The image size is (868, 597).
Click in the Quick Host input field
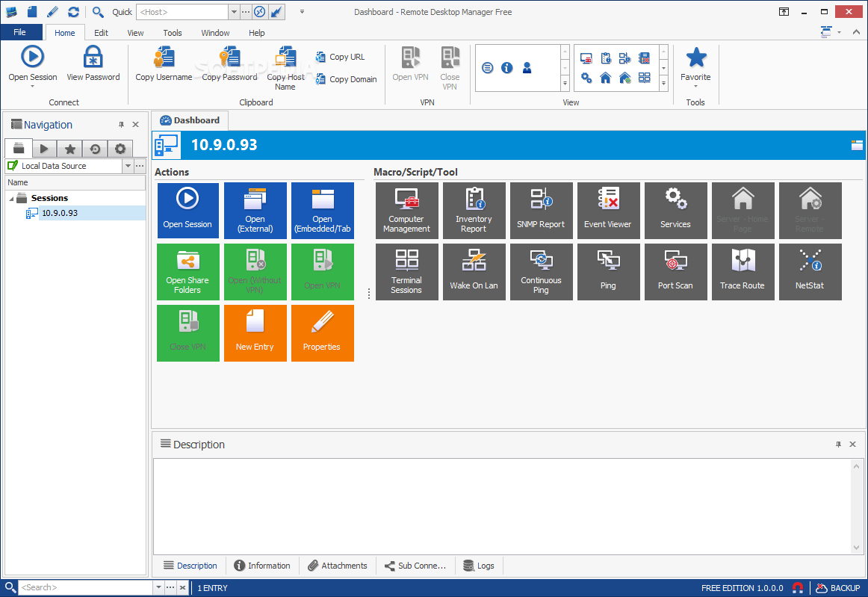[x=182, y=12]
